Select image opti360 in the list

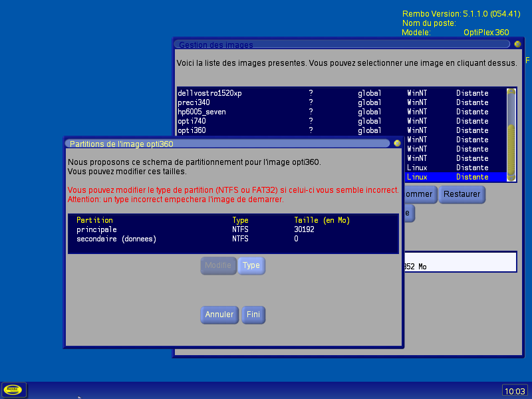[342, 130]
